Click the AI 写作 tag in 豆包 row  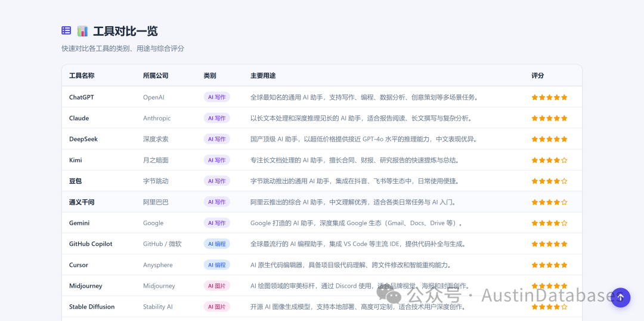pos(217,181)
